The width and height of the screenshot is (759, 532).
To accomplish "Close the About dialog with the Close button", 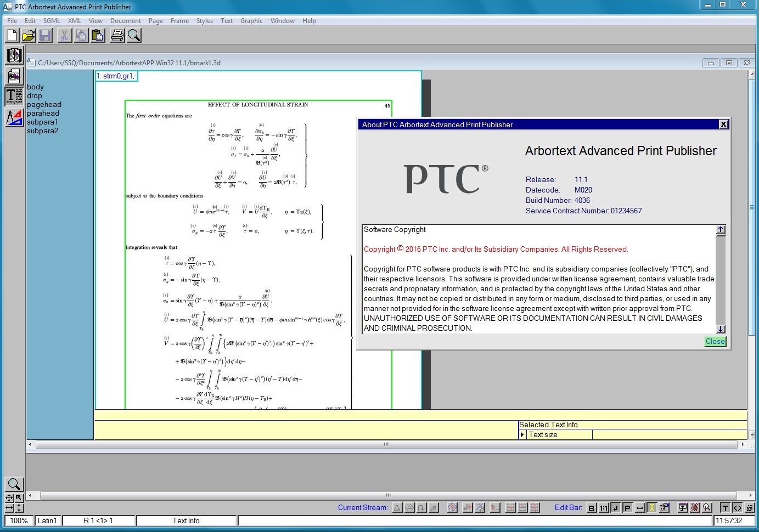I will pyautogui.click(x=715, y=342).
